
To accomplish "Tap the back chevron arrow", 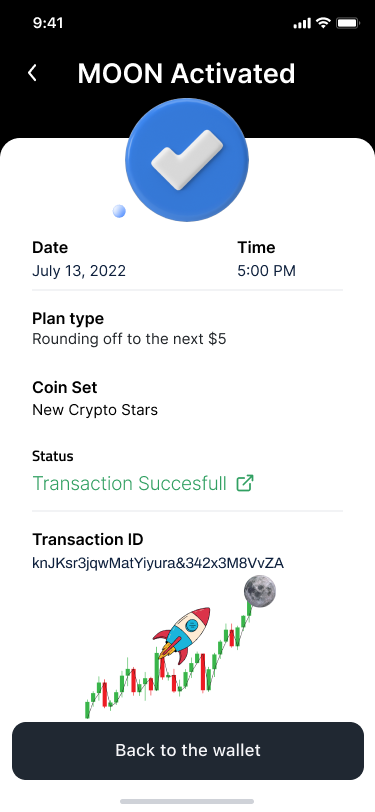I will [x=33, y=73].
